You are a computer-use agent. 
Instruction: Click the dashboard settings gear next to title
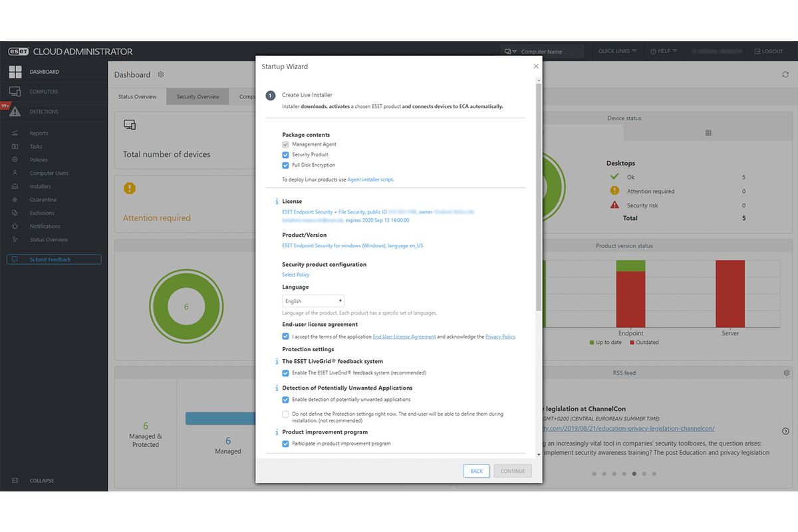[160, 74]
